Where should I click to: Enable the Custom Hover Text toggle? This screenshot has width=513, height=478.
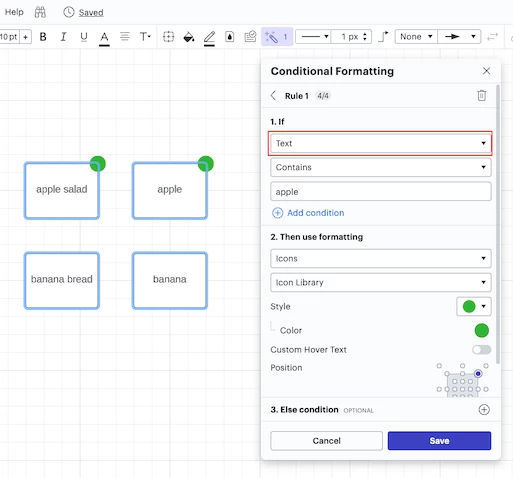[481, 350]
